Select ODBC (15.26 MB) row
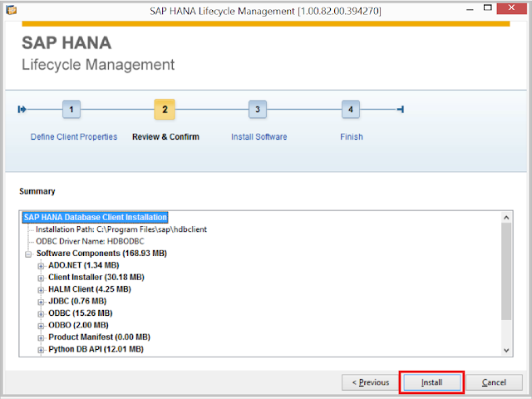The height and width of the screenshot is (399, 532). pyautogui.click(x=81, y=313)
